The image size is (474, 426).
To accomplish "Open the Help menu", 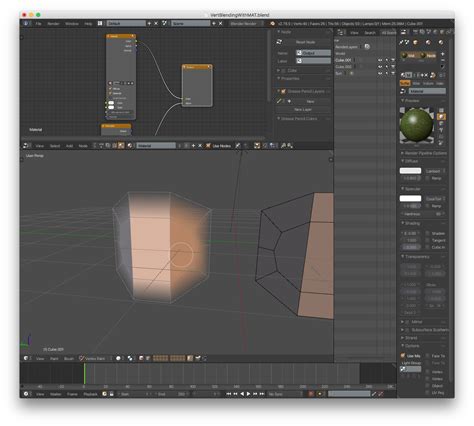I will coord(88,24).
